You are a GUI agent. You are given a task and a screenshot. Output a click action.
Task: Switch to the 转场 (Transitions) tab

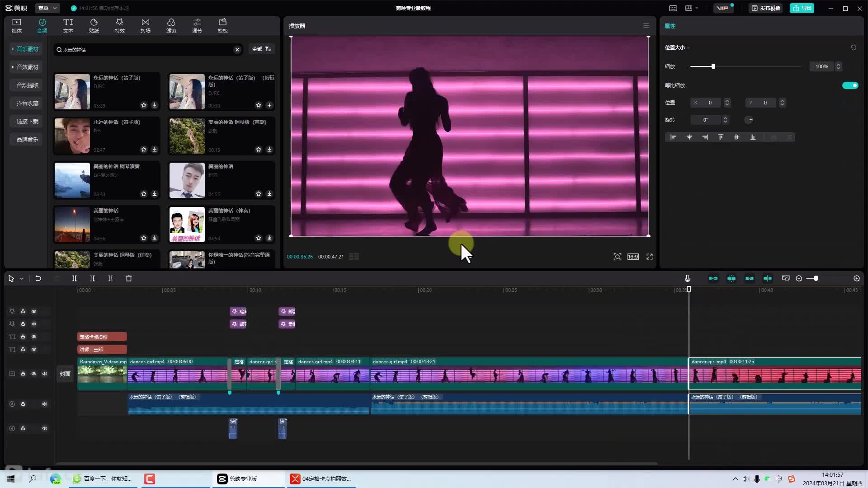click(x=145, y=26)
